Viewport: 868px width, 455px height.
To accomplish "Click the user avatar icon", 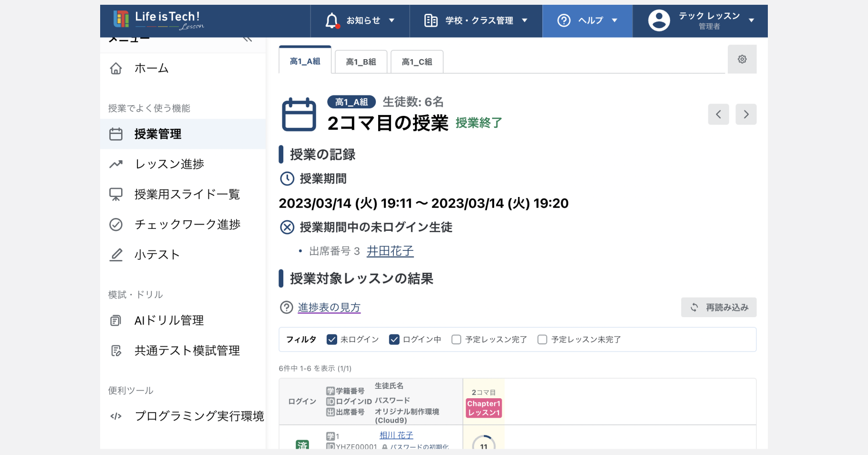I will pos(659,21).
